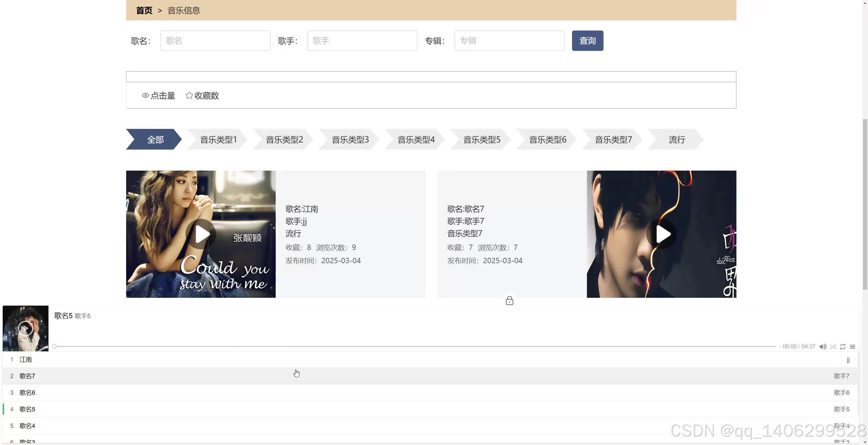Click the playback progress bar handle
This screenshot has width=868, height=445.
click(54, 347)
